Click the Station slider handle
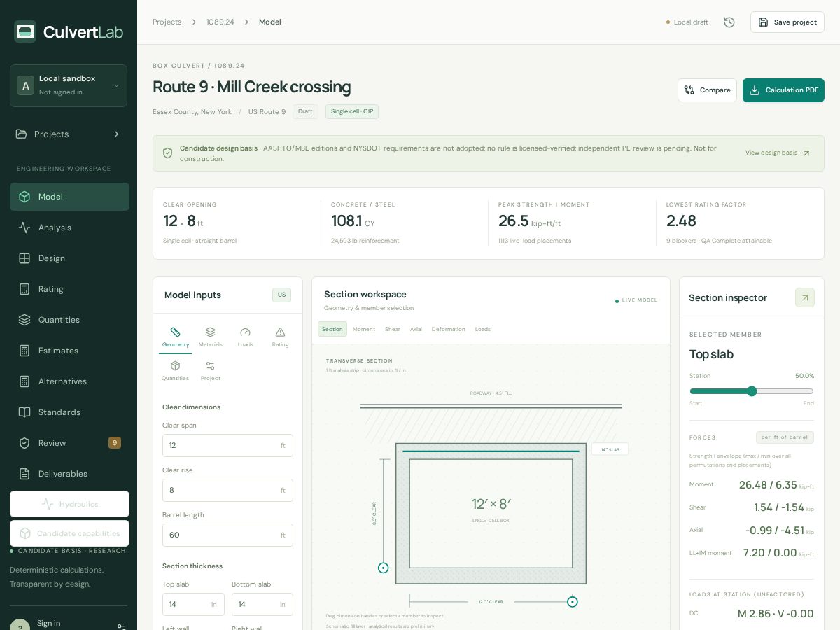Image resolution: width=840 pixels, height=630 pixels. (x=752, y=391)
